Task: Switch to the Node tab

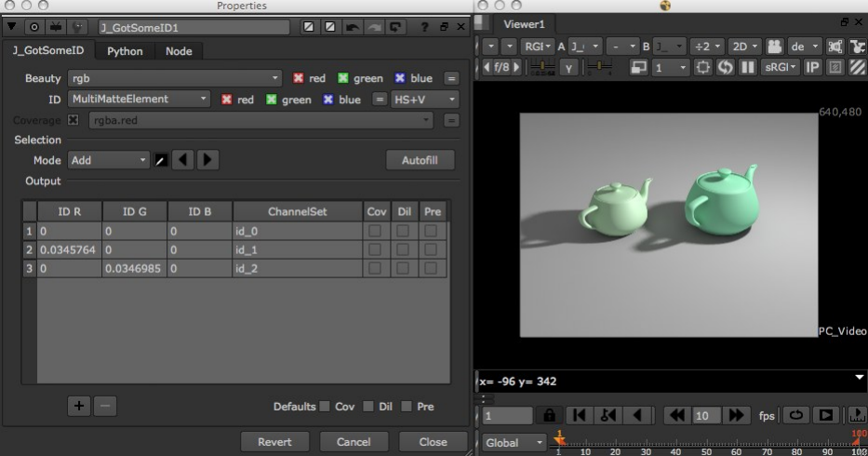Action: 179,51
